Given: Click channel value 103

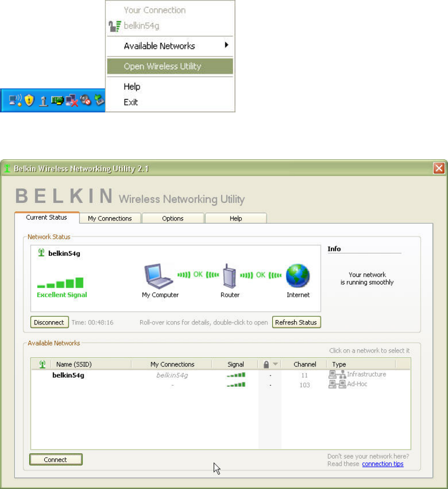Looking at the screenshot, I should pyautogui.click(x=305, y=385).
